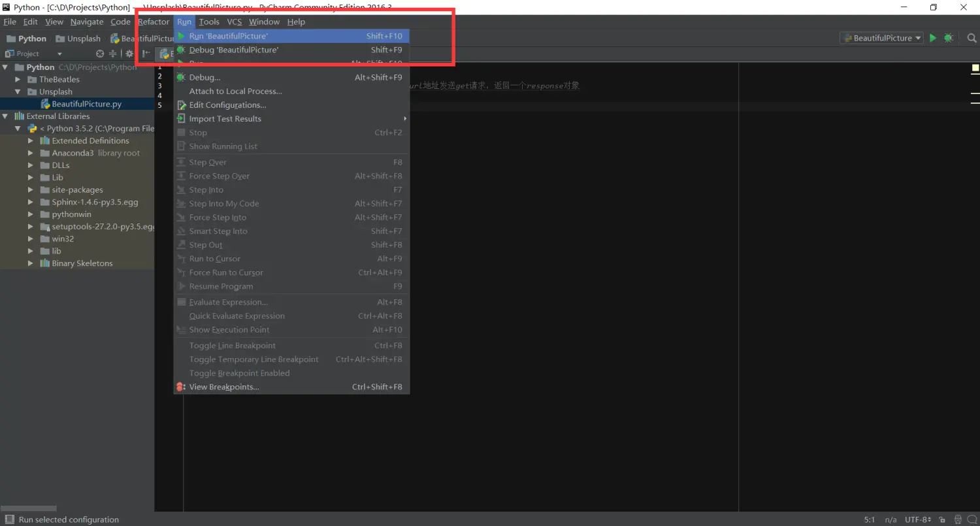Click the Scroll from Source crosshair icon
980x526 pixels.
[x=100, y=54]
